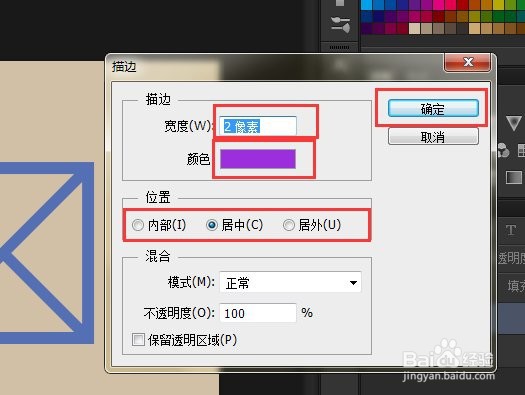The height and width of the screenshot is (395, 525).
Task: Click the 颜色 label text
Action: [x=198, y=159]
